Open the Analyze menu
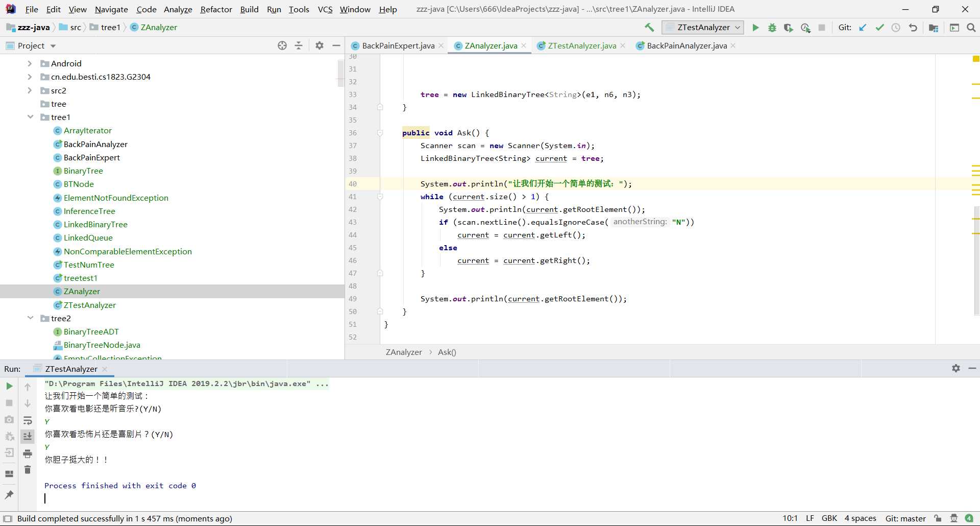980x526 pixels. (x=178, y=9)
